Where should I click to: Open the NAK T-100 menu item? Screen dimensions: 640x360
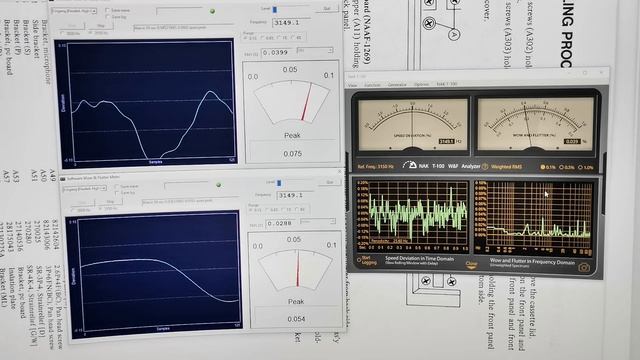pyautogui.click(x=447, y=84)
